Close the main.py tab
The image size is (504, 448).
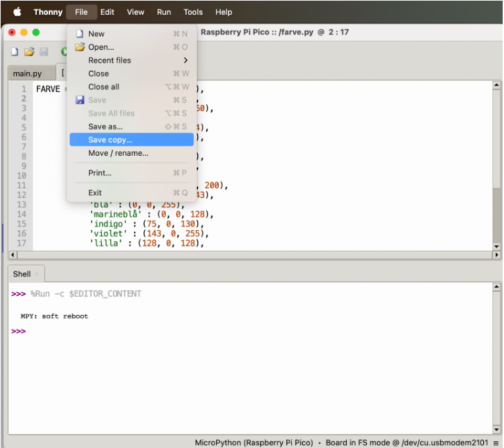point(48,74)
